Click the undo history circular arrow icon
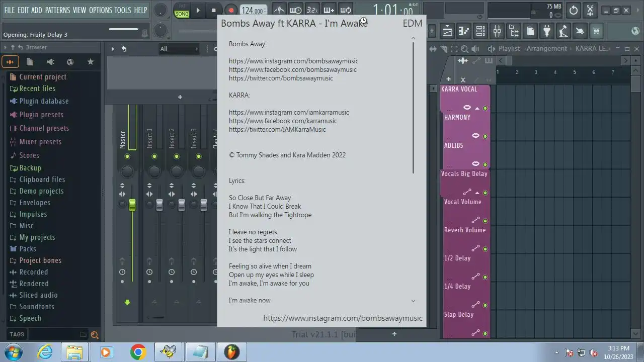Screen dimensions: 644x362 click(x=574, y=10)
